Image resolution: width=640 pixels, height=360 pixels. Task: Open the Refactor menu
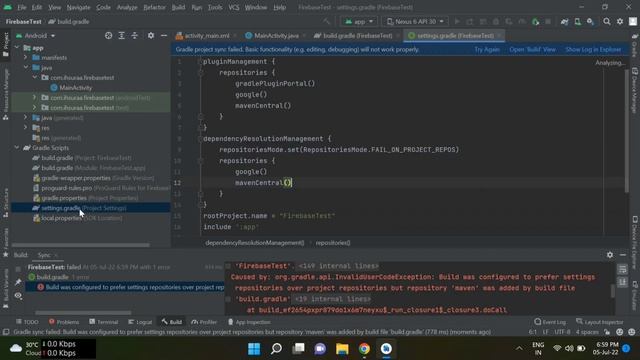(x=154, y=7)
